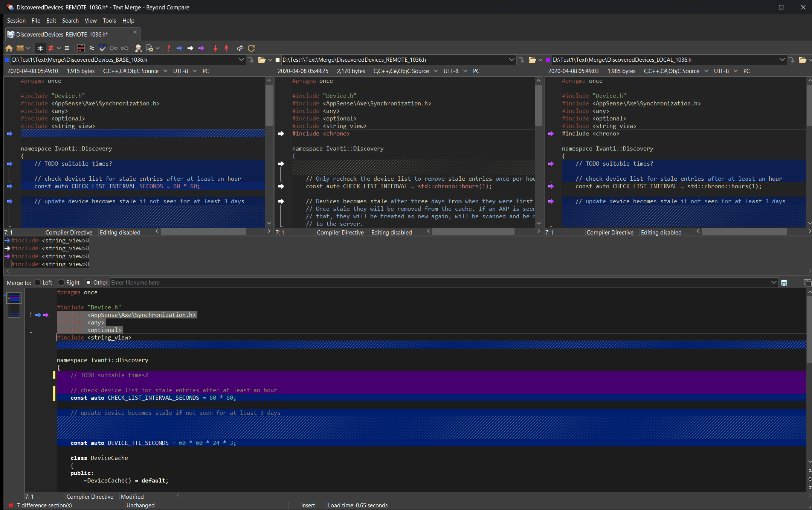Open the REMOTE file path dropdown
Image resolution: width=812 pixels, height=510 pixels.
click(511, 59)
